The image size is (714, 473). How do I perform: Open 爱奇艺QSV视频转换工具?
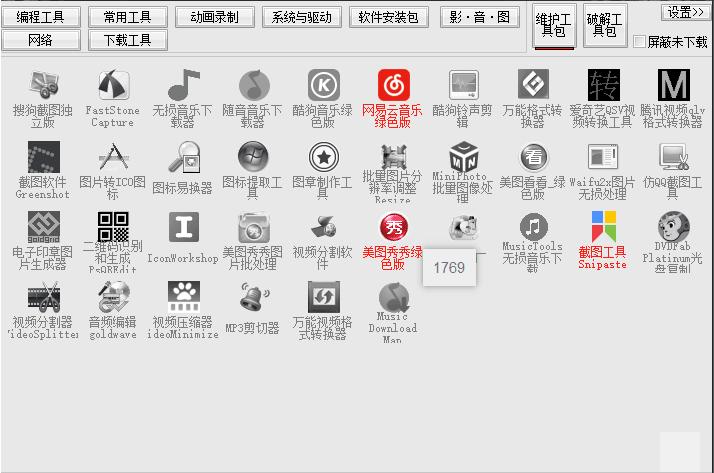click(x=604, y=85)
